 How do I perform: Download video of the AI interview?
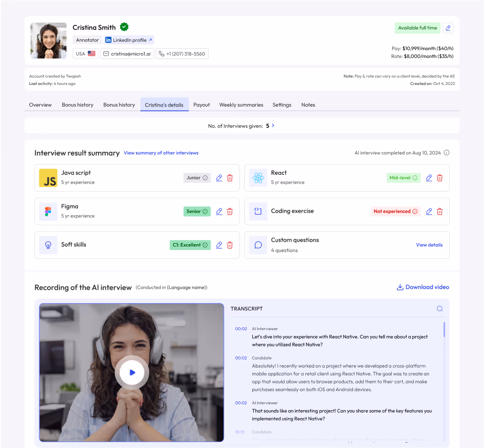coord(423,287)
